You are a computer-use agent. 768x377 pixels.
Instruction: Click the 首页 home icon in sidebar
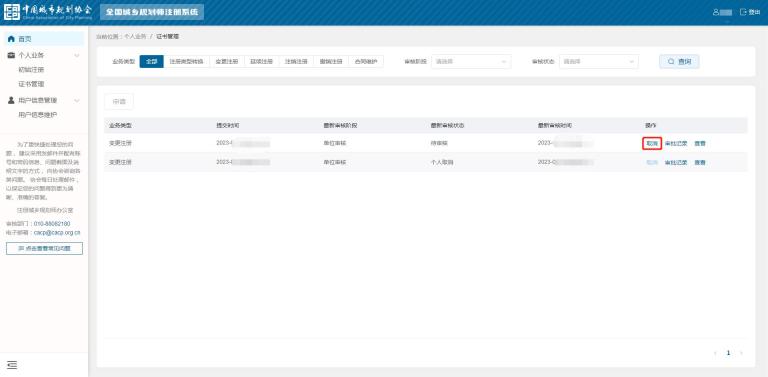point(11,39)
